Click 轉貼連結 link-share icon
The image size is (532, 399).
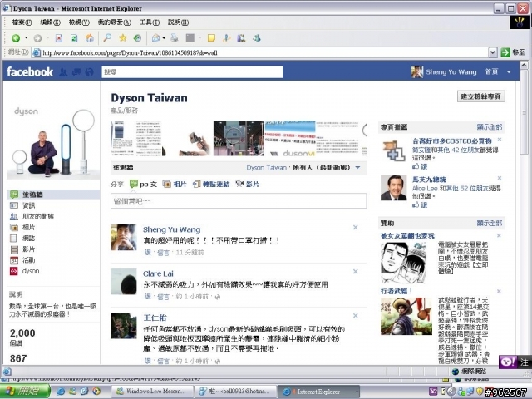coord(197,185)
